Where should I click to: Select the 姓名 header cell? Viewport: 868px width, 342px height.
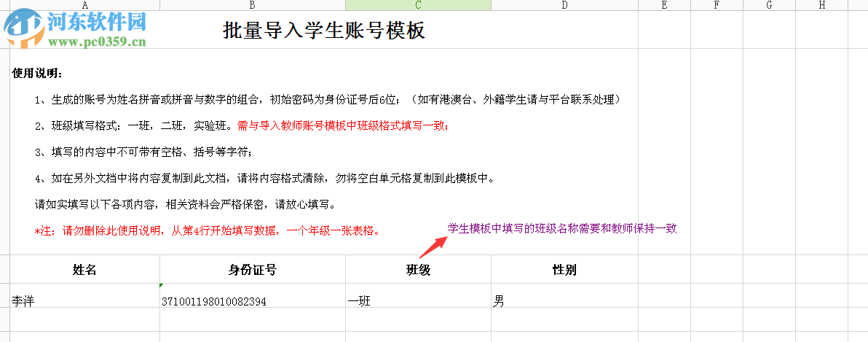[84, 270]
